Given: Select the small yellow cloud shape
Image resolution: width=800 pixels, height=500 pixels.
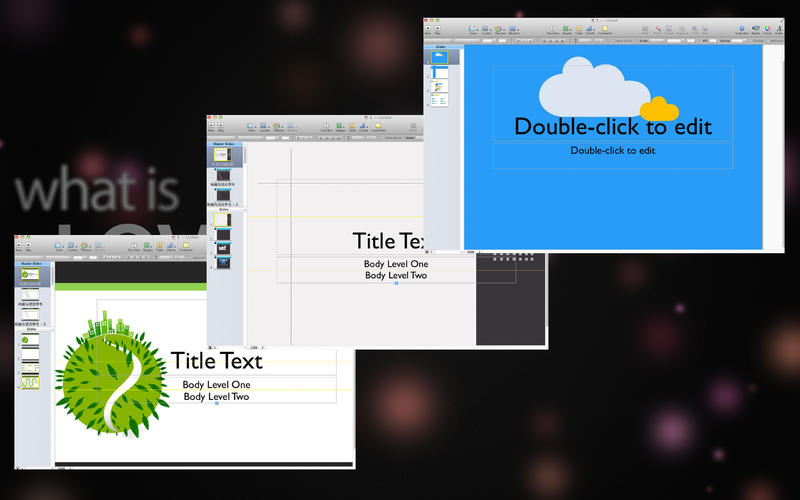Looking at the screenshot, I should (x=659, y=109).
